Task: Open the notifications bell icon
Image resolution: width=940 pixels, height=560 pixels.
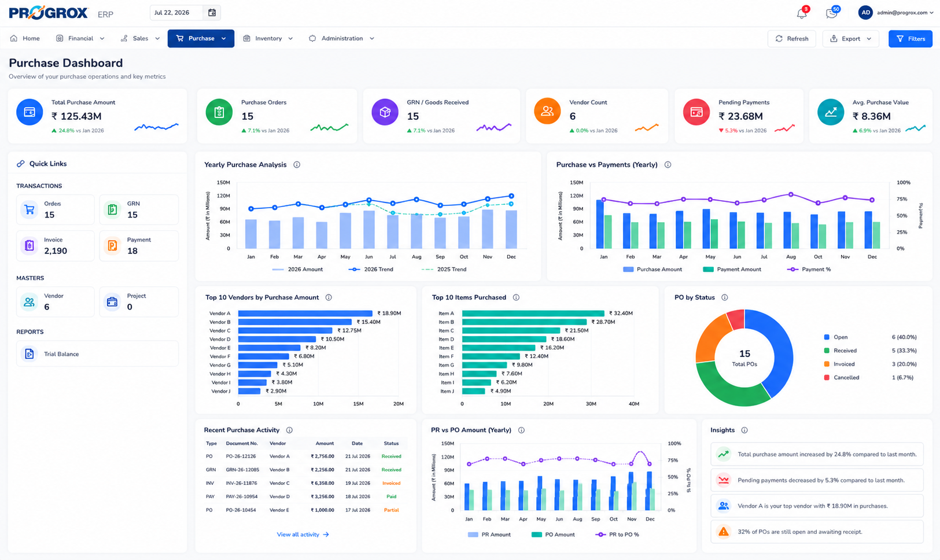Action: pyautogui.click(x=802, y=13)
